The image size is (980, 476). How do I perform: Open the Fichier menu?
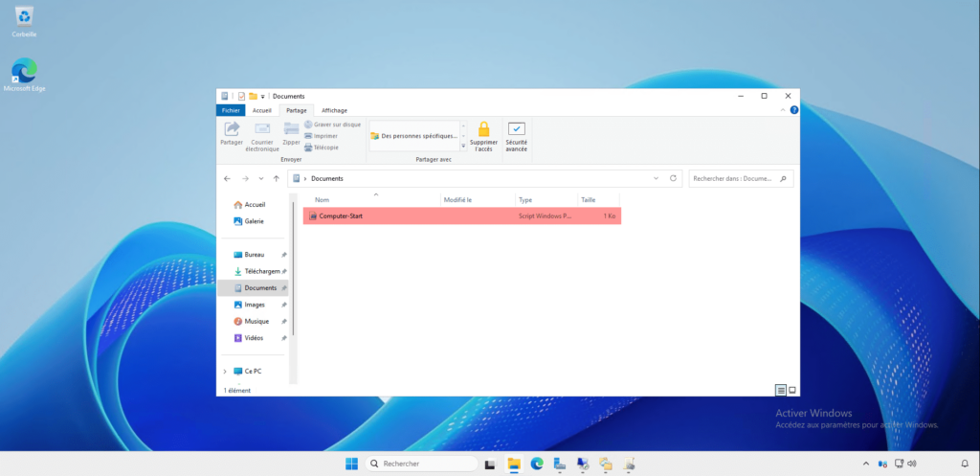pyautogui.click(x=231, y=110)
